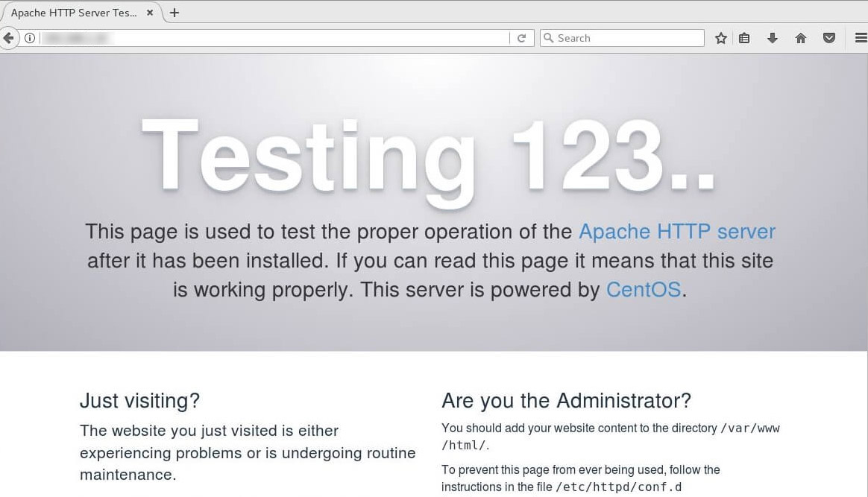Click the Just visiting? heading
868x497 pixels.
(x=139, y=400)
